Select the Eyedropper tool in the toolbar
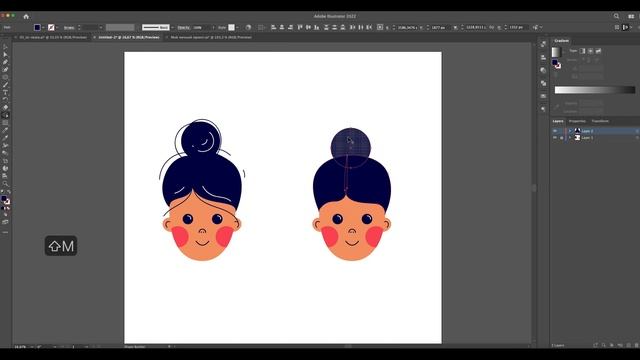640x360 pixels. tap(5, 130)
